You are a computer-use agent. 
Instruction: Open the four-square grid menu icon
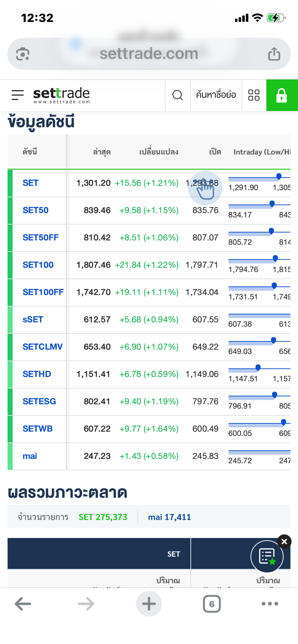pos(254,95)
